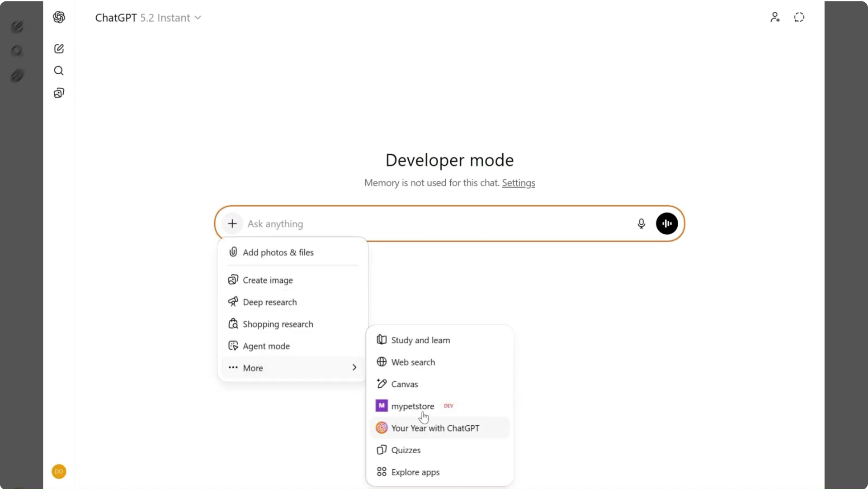This screenshot has width=868, height=489.
Task: Select Add photos & files
Action: (x=278, y=252)
